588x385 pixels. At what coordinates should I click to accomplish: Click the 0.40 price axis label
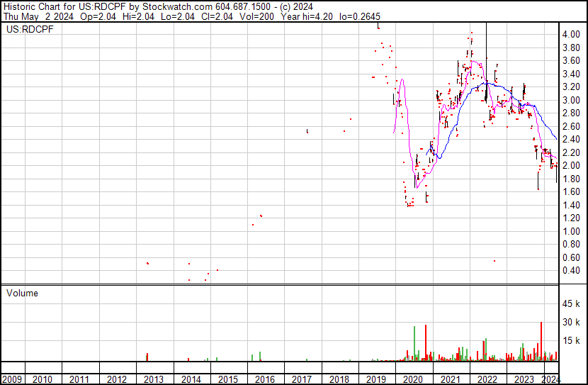(571, 271)
